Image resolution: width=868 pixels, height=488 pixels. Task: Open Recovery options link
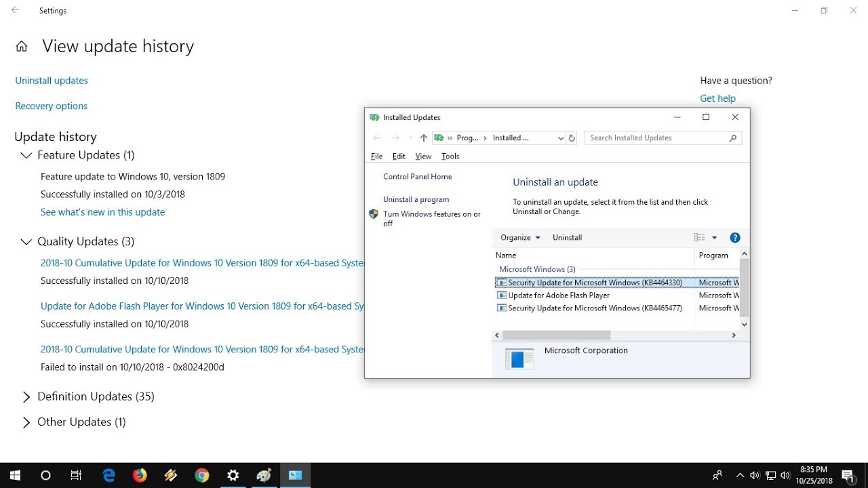pos(52,106)
